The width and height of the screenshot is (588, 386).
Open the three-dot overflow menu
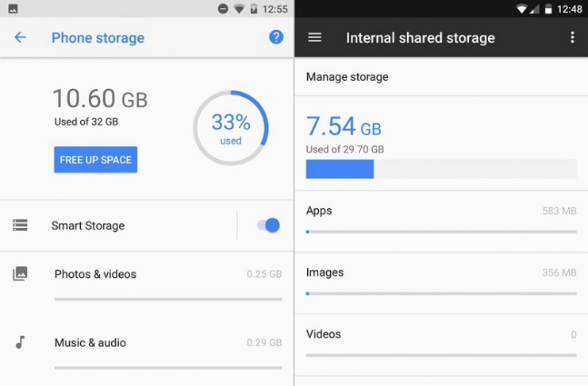(572, 37)
